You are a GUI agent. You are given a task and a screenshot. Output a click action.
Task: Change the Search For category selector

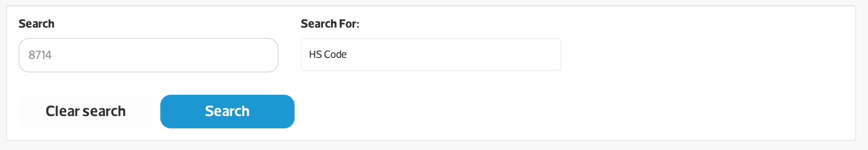tap(431, 54)
